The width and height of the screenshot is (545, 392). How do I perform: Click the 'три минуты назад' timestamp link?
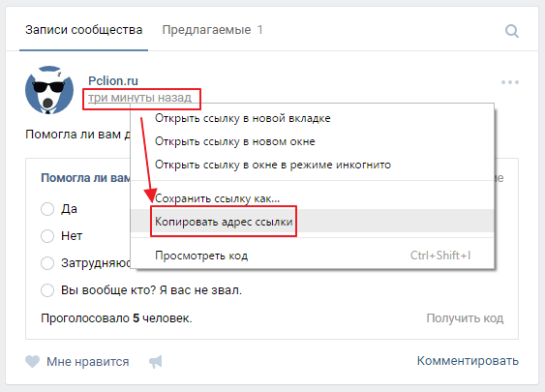pyautogui.click(x=139, y=98)
